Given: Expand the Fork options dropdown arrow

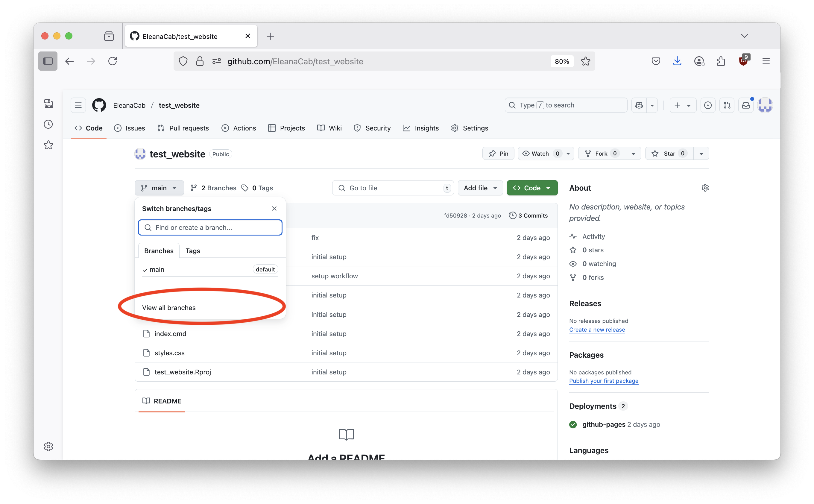Looking at the screenshot, I should pyautogui.click(x=633, y=154).
